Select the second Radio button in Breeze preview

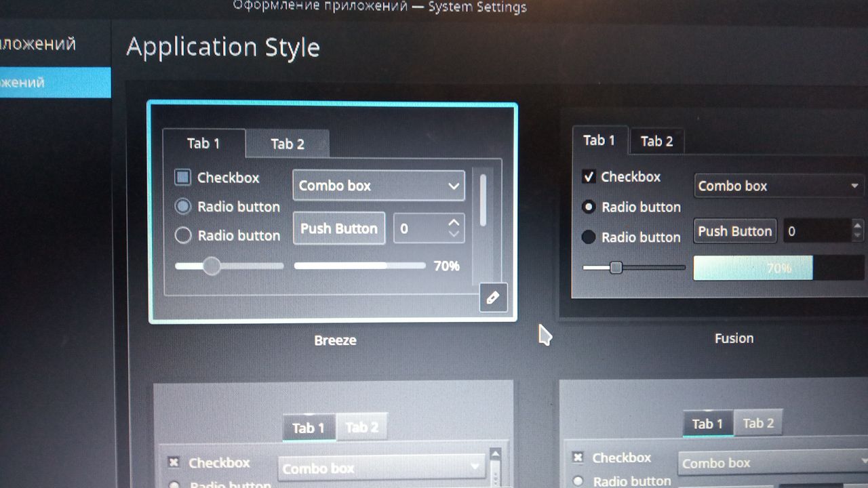(x=183, y=235)
